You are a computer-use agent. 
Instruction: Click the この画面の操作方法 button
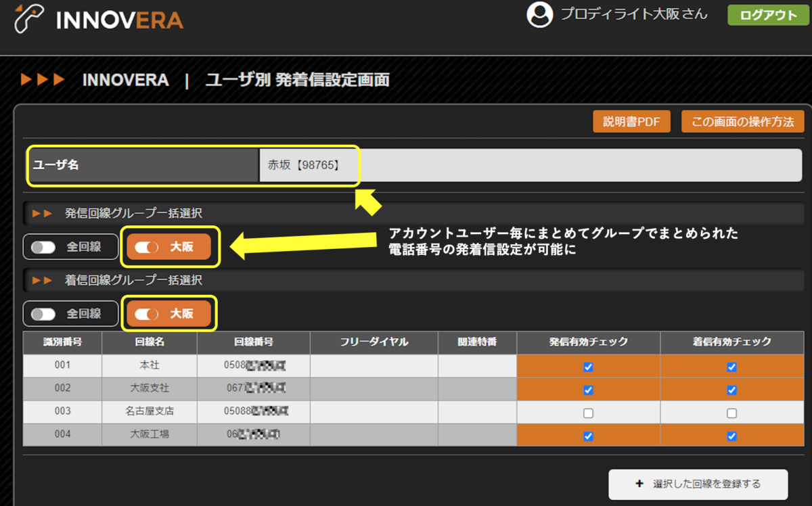[742, 121]
